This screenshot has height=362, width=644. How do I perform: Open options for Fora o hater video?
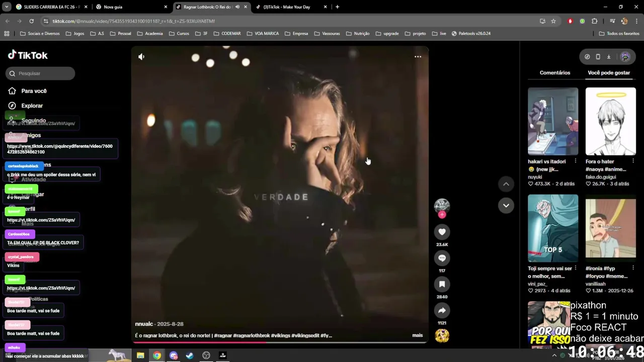coord(633,161)
